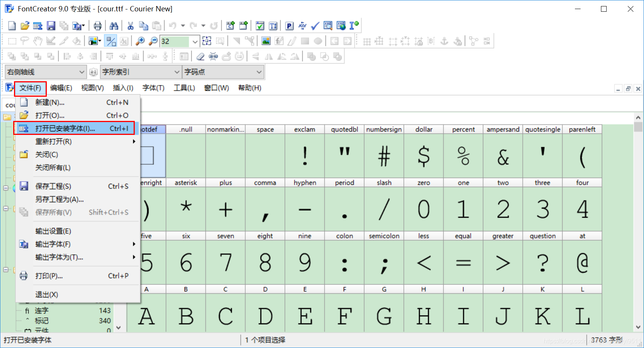Click the Zoom In magnifier icon
644x348 pixels.
point(140,41)
